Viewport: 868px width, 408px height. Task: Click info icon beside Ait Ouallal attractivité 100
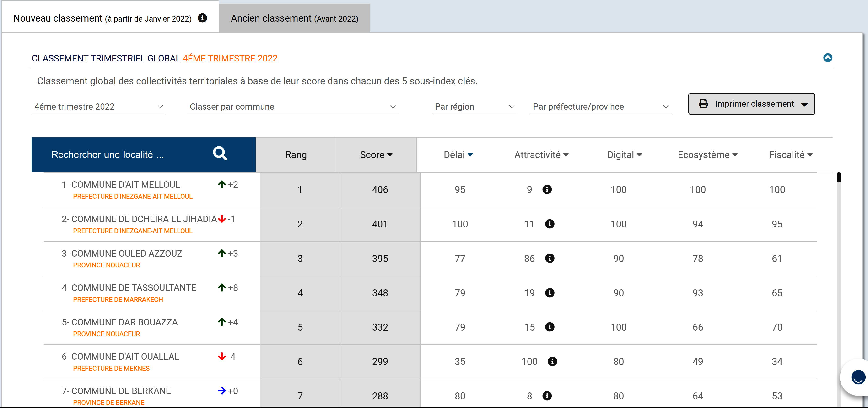pos(552,361)
